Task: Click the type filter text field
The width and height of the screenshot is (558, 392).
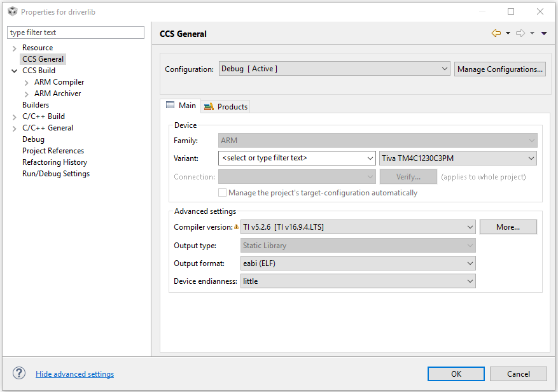Action: 76,32
